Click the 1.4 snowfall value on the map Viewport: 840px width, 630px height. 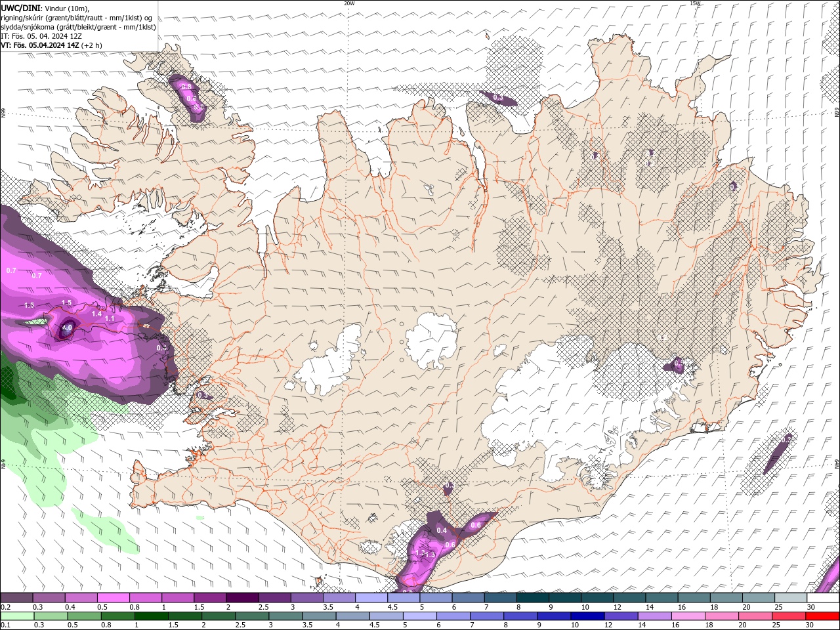pyautogui.click(x=96, y=314)
